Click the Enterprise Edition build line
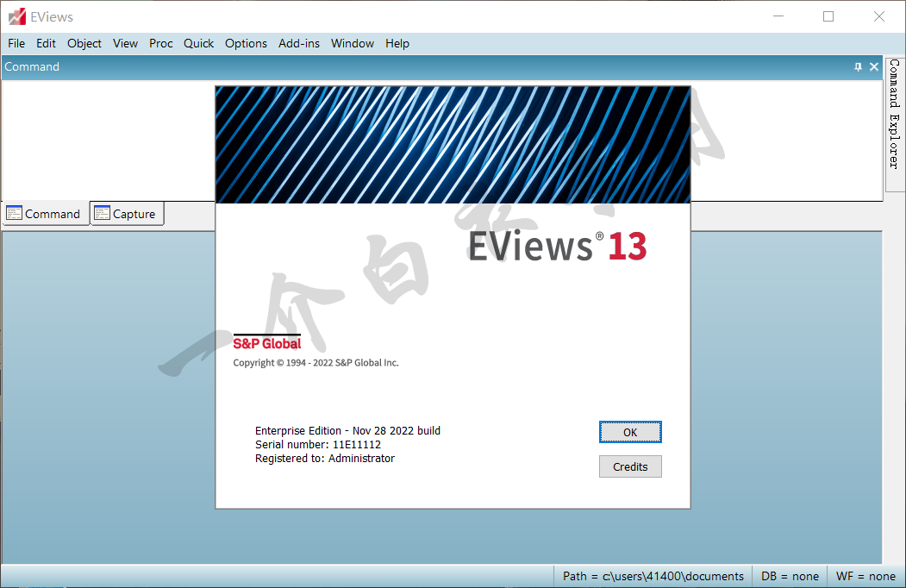 348,431
